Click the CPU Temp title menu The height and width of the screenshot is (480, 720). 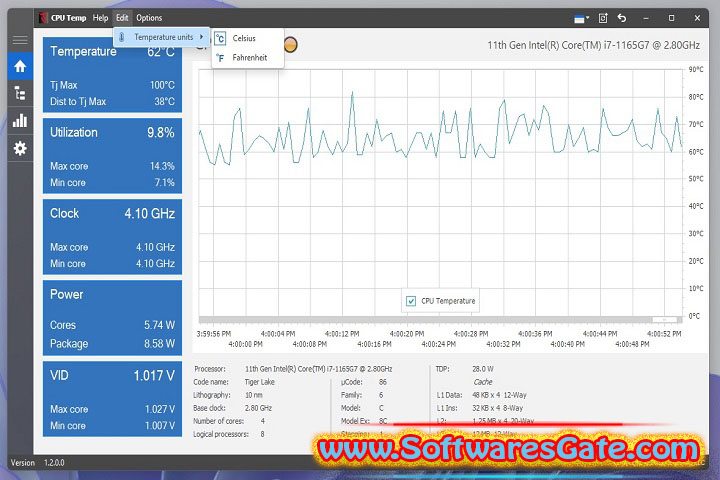pos(68,18)
